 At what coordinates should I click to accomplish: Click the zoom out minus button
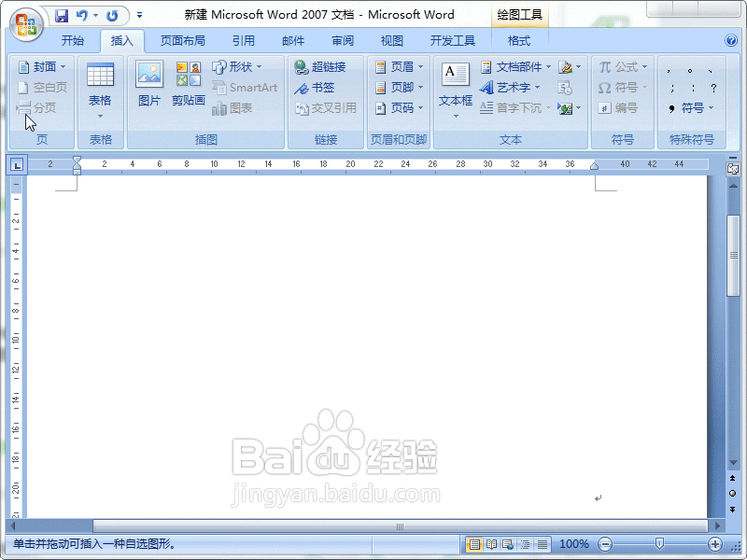(x=605, y=544)
